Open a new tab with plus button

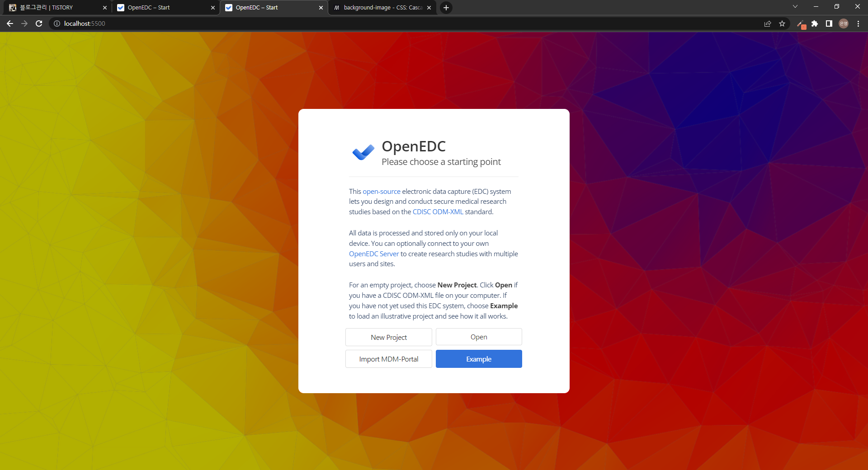coord(446,8)
